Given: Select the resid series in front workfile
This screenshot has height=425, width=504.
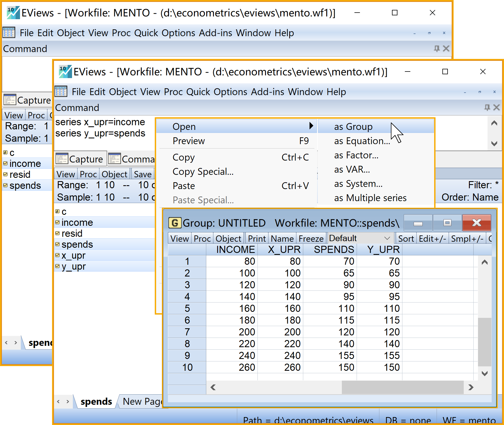Looking at the screenshot, I should (72, 233).
